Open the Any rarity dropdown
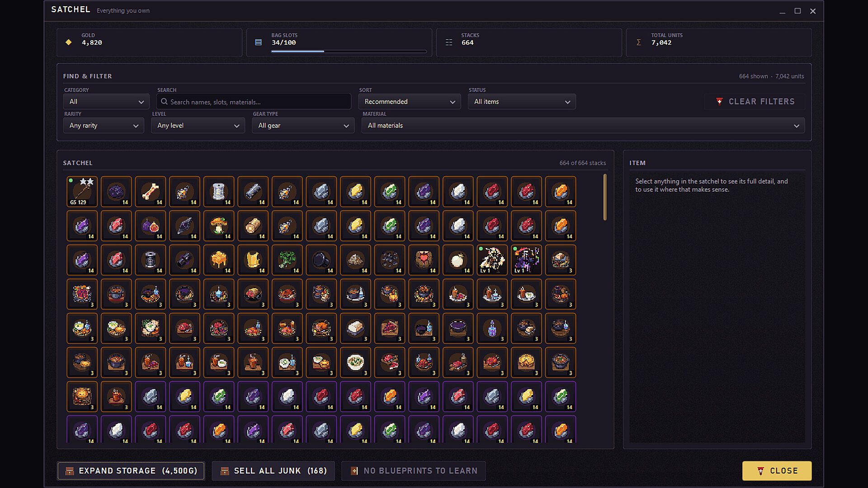 coord(104,126)
